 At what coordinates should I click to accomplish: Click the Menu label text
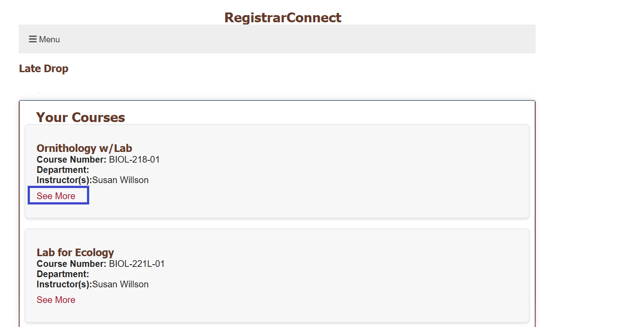pos(50,40)
